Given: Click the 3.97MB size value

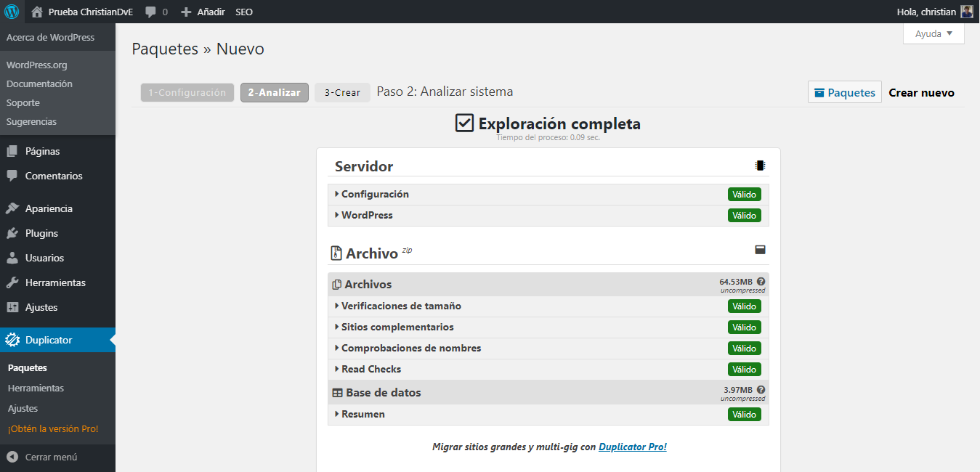Looking at the screenshot, I should pyautogui.click(x=738, y=390).
